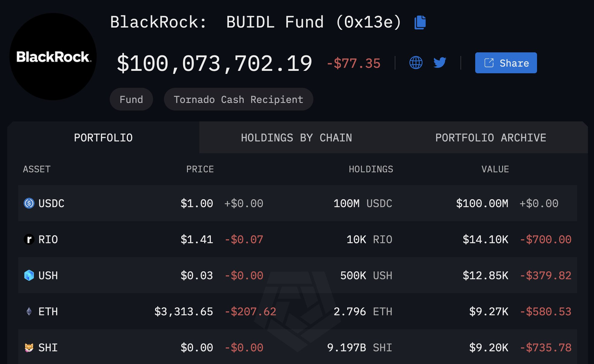Select the Tornado Cash Recipient tag
594x364 pixels.
(238, 99)
